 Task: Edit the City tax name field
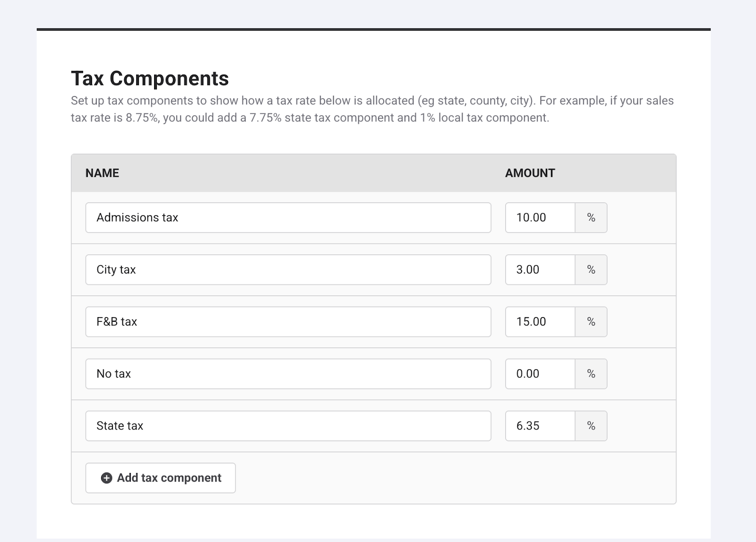[x=288, y=270]
